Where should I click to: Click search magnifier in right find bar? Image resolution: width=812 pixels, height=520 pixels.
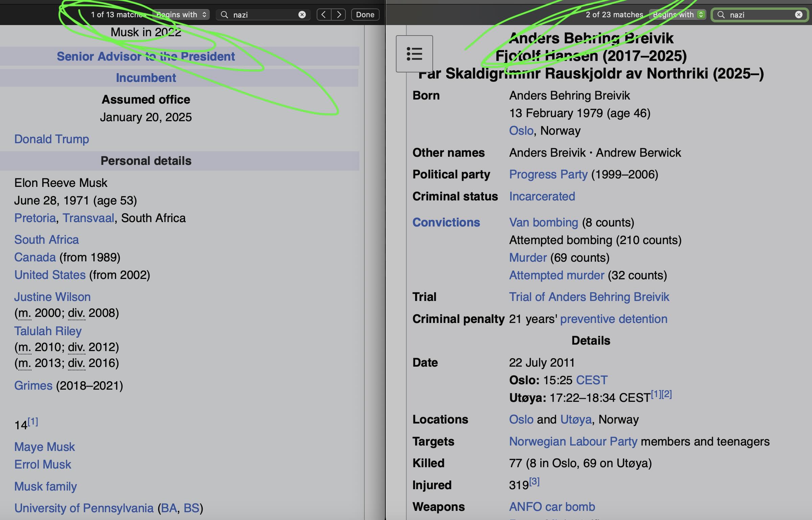pyautogui.click(x=721, y=15)
